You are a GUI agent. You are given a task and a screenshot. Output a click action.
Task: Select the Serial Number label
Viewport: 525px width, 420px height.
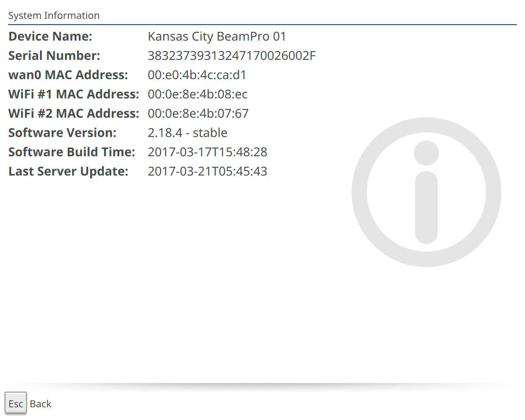(x=54, y=56)
